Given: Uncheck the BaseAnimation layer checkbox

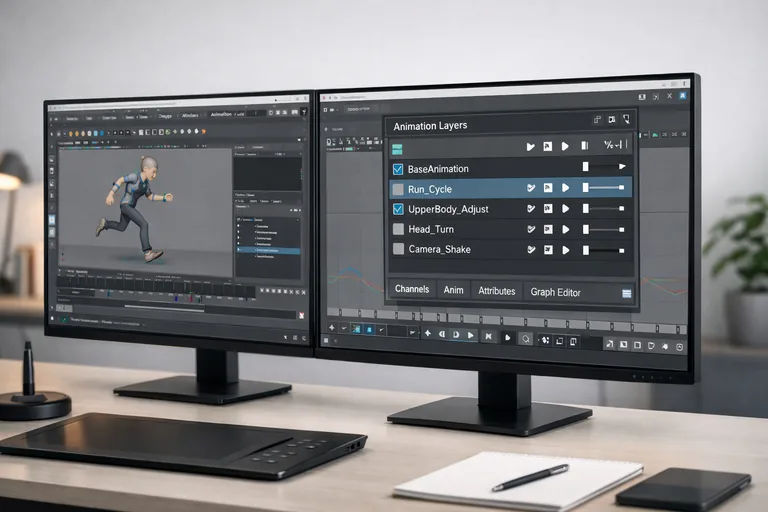Looking at the screenshot, I should point(398,168).
